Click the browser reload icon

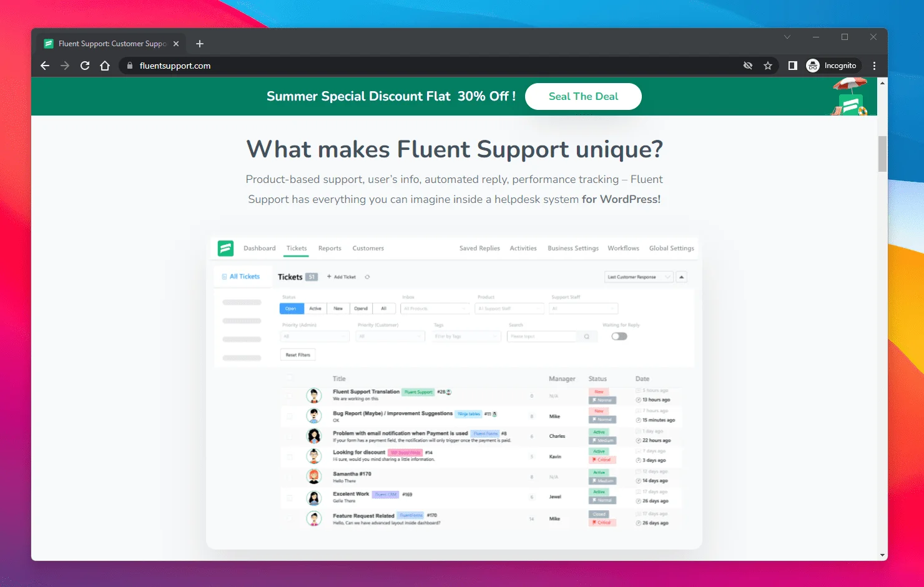coord(85,65)
